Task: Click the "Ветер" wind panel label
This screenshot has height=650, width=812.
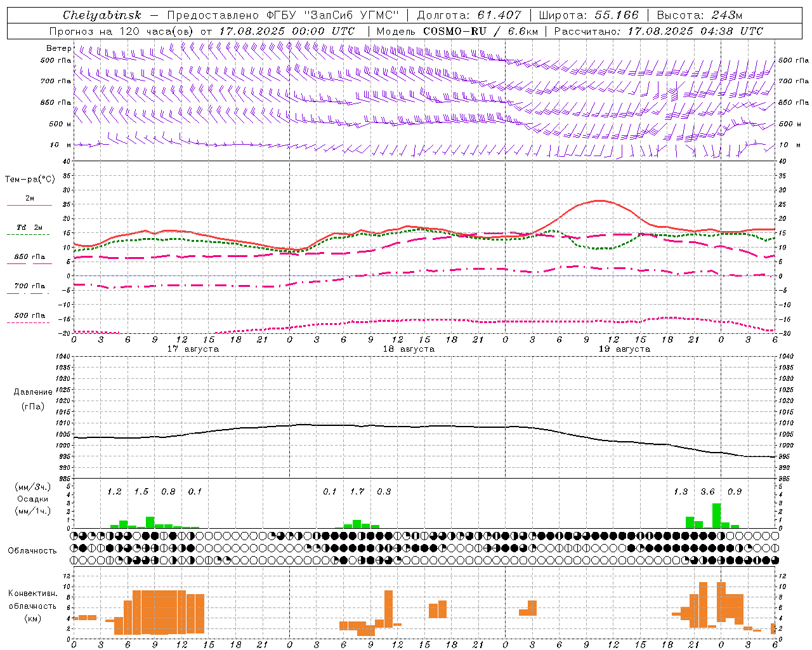Action: point(58,48)
